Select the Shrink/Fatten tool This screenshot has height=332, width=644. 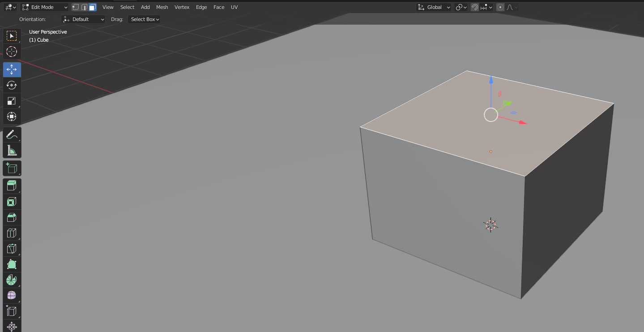click(x=12, y=327)
